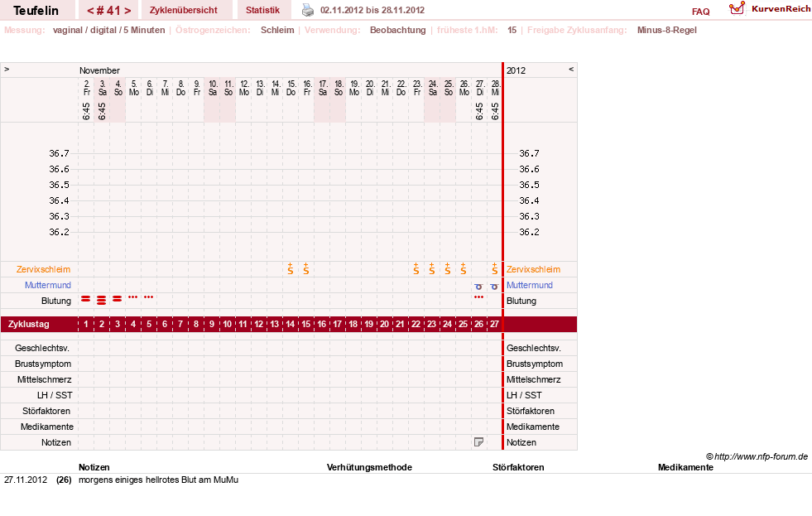Viewport: 812px width, 516px height.
Task: Click note text morgens einiges hellrotes Blut am MuMu
Action: pos(158,480)
